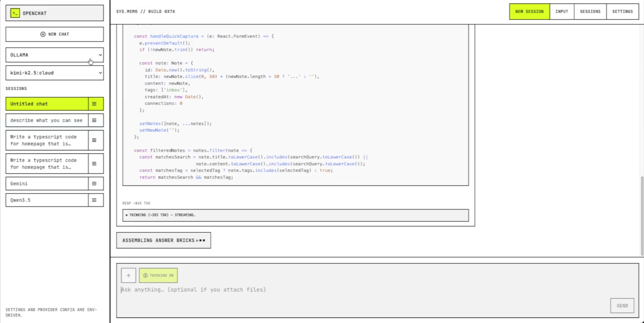Viewport: 644px width, 323px height.
Task: Click the 'createdAt: new Date(),' code line
Action: (174, 97)
